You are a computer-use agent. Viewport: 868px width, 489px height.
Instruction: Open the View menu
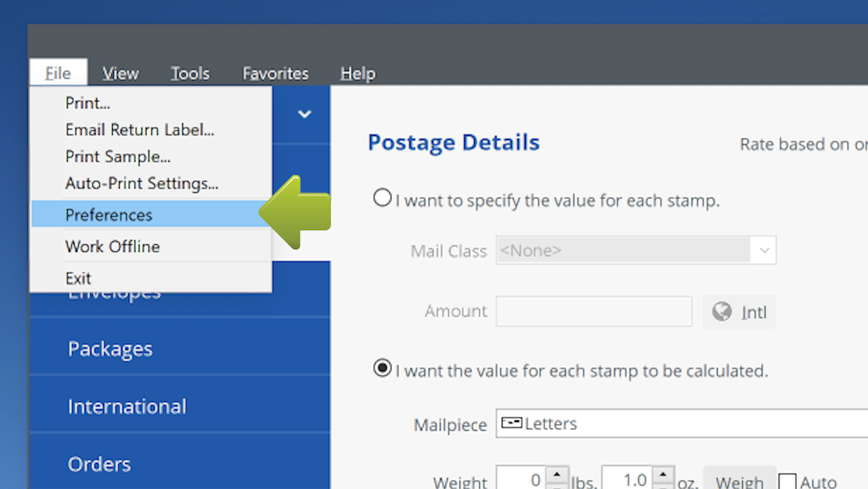pos(120,74)
